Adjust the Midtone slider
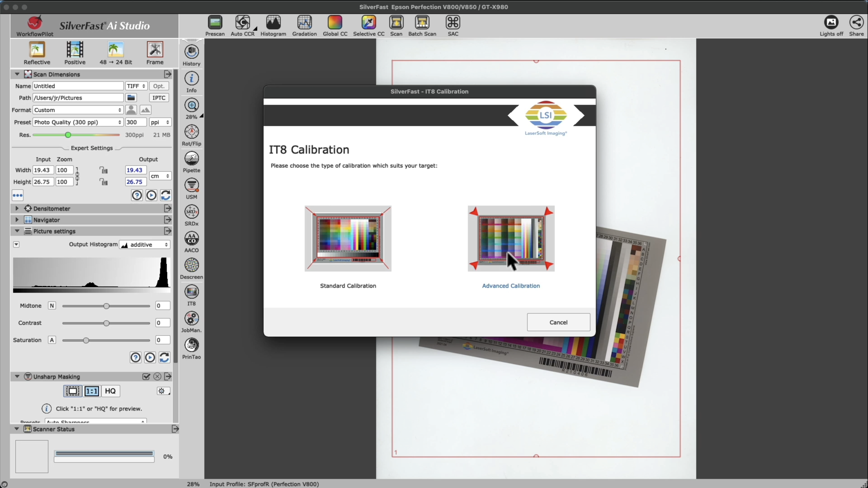 [106, 306]
